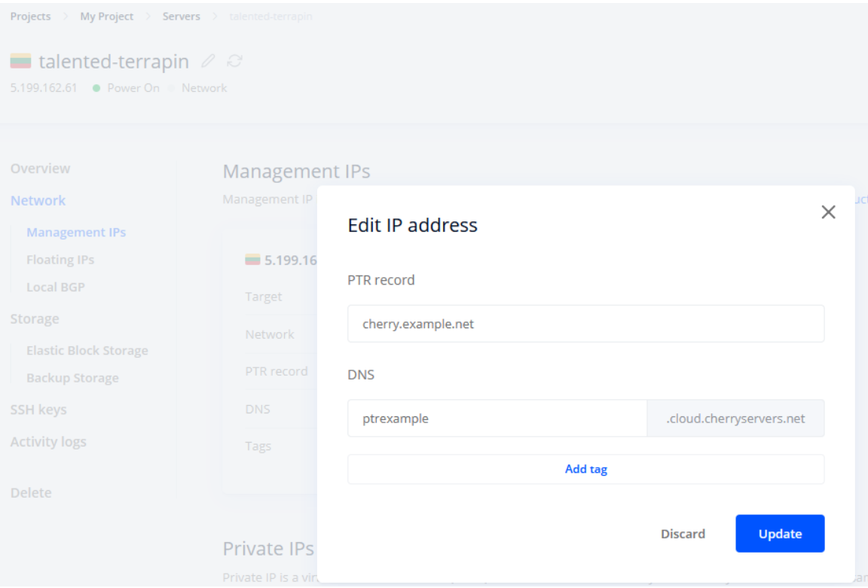Click the flag icon in Management IPs card
Viewport: 868px width, 588px height.
tap(252, 260)
